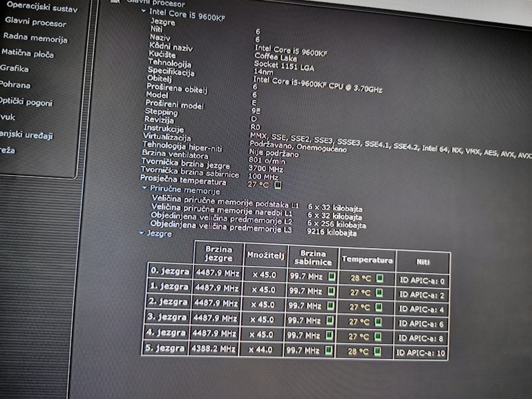
Task: Click the 3700 MHz stock core speed value
Action: pyautogui.click(x=266, y=168)
